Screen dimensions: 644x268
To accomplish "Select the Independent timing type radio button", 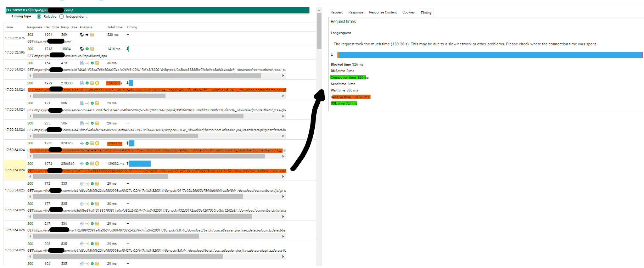I will [x=62, y=17].
